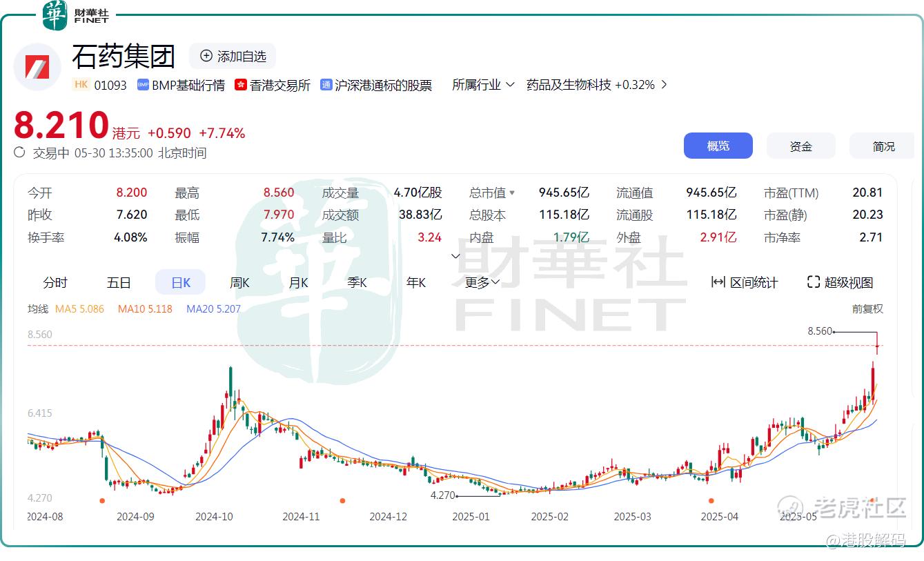Click the 8.560 high price label on chart
Image resolution: width=924 pixels, height=561 pixels.
click(x=820, y=331)
